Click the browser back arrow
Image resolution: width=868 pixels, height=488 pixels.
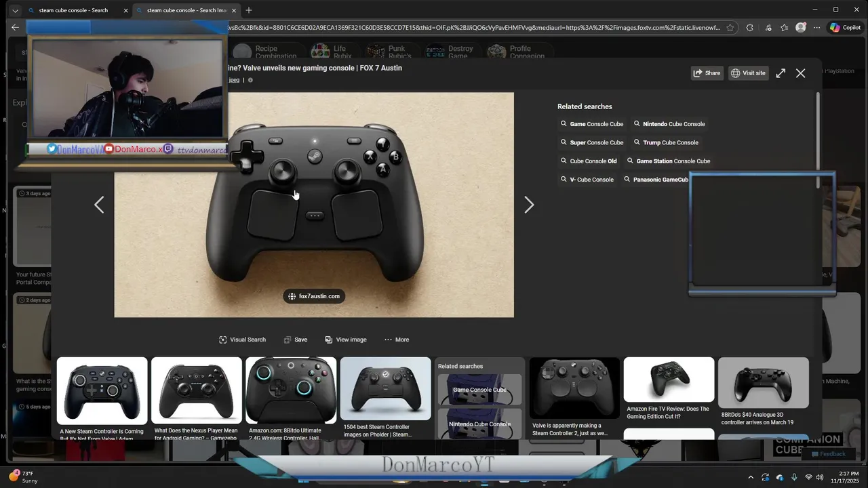[x=15, y=28]
